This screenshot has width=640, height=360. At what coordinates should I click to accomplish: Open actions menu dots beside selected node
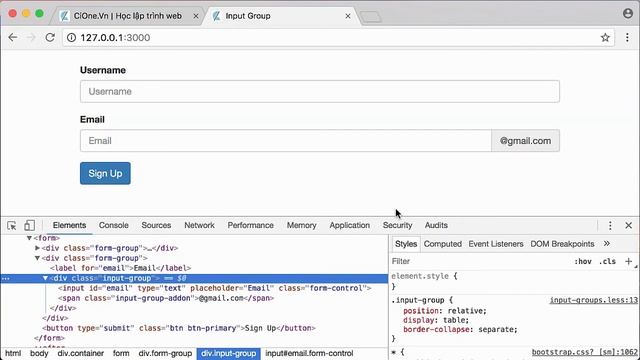[x=6, y=278]
